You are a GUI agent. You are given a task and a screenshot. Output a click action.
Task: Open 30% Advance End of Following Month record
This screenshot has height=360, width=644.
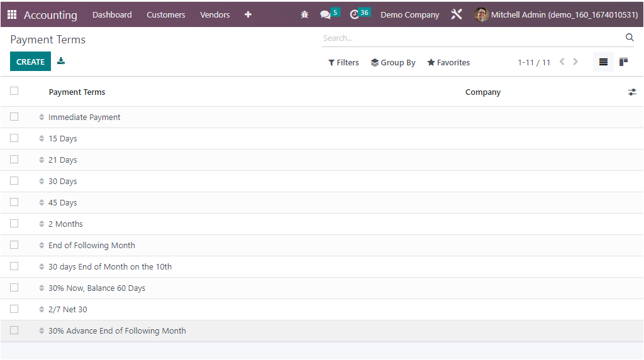pyautogui.click(x=117, y=331)
